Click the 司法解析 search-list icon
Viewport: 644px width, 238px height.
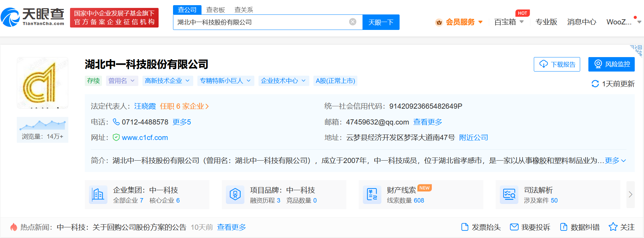[509, 195]
